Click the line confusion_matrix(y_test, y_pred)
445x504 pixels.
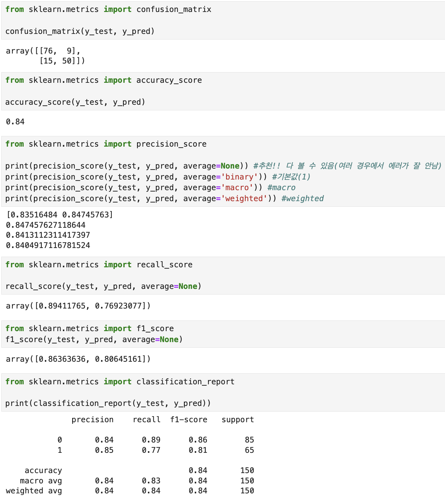[80, 31]
